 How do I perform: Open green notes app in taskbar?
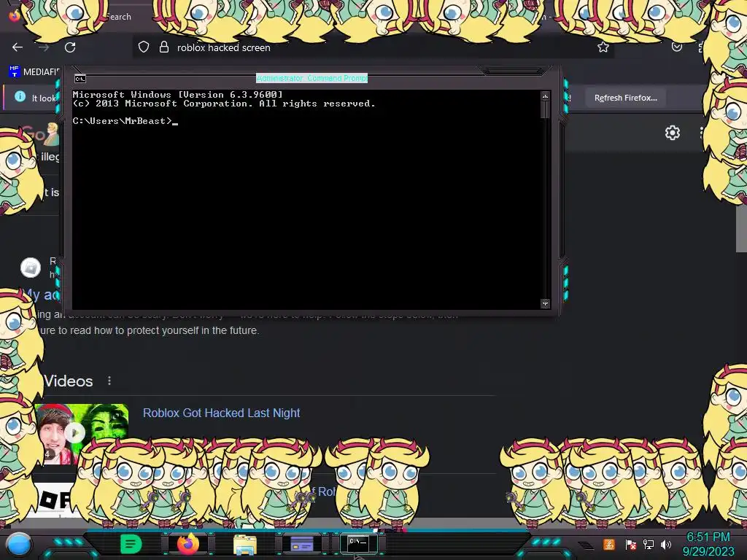pos(131,544)
